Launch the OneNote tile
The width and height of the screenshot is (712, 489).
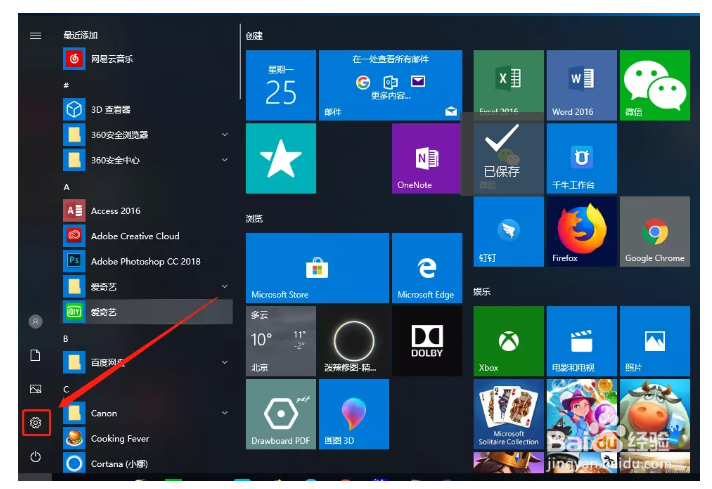(426, 158)
